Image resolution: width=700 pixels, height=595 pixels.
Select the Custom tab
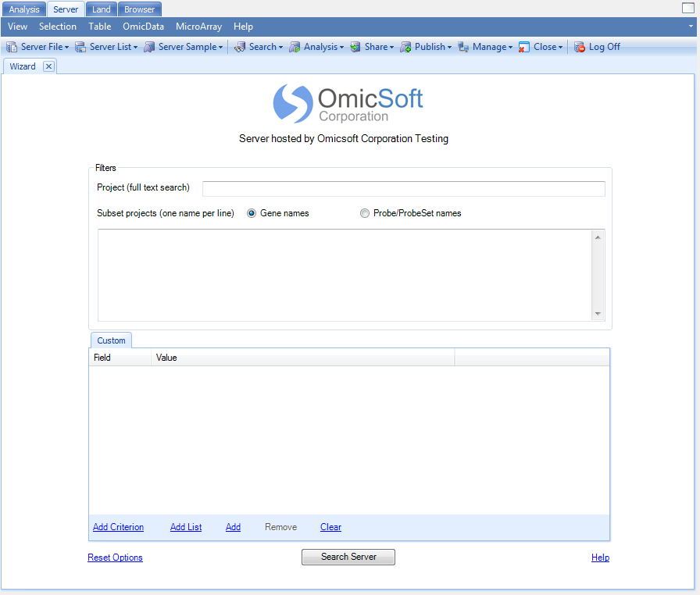pos(111,340)
